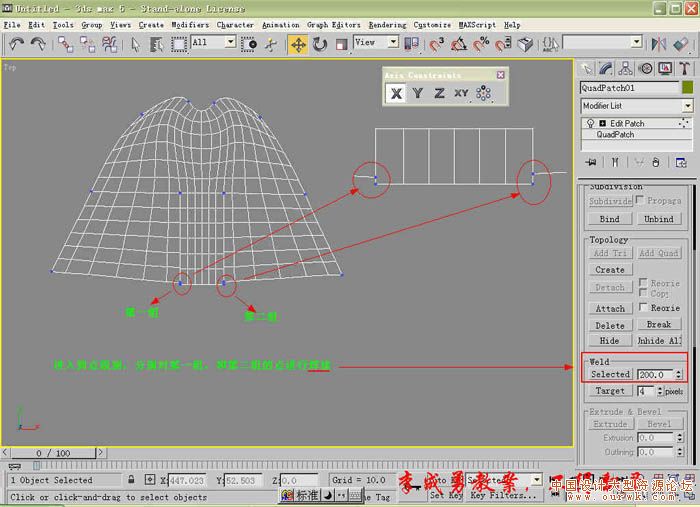The image size is (700, 507).
Task: Restrict to X axis constraint
Action: 396,93
